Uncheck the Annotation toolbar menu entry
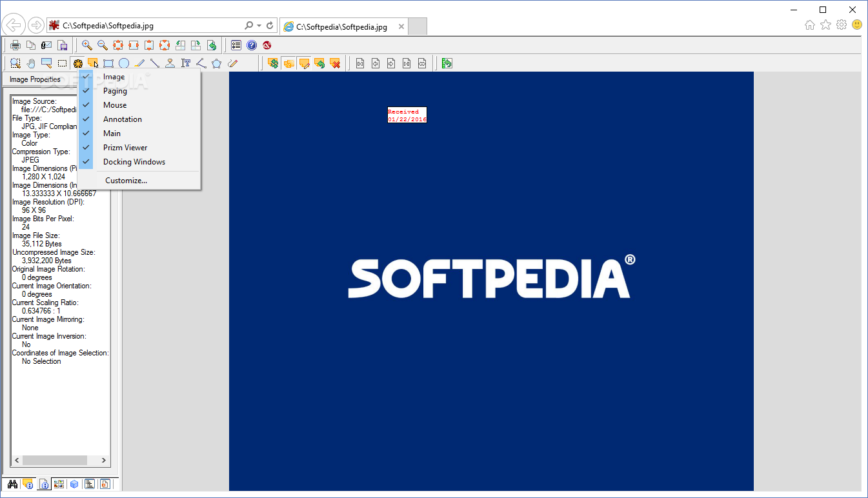Image resolution: width=868 pixels, height=498 pixels. tap(139, 119)
